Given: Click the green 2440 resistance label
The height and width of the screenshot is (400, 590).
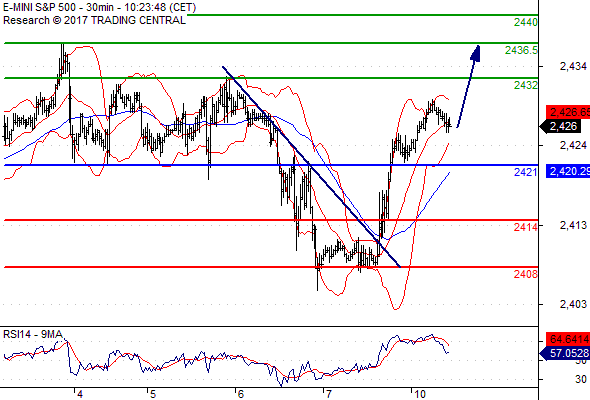Looking at the screenshot, I should pos(526,22).
